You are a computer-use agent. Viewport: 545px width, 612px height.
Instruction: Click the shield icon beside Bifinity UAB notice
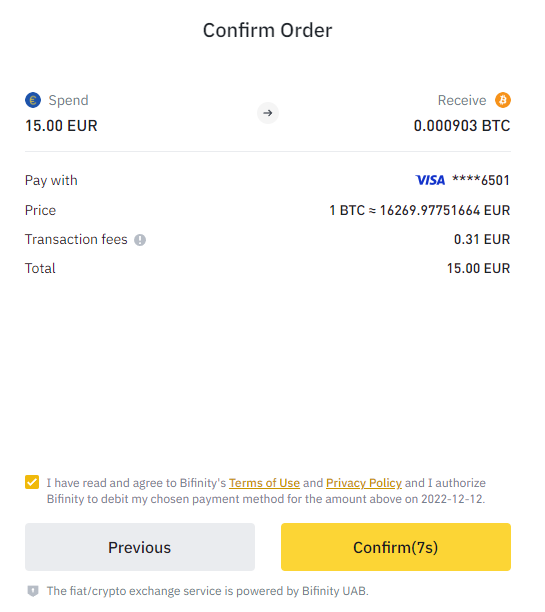point(33,591)
